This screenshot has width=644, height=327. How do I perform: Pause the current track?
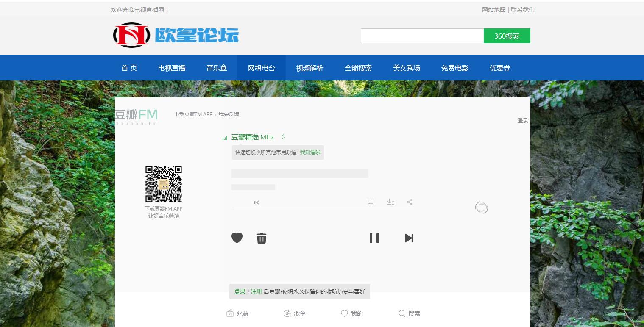(x=374, y=238)
